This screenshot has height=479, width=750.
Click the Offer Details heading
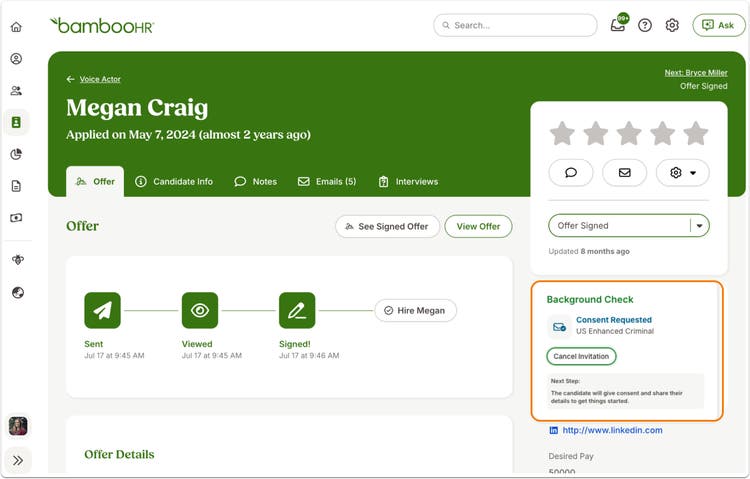point(119,454)
